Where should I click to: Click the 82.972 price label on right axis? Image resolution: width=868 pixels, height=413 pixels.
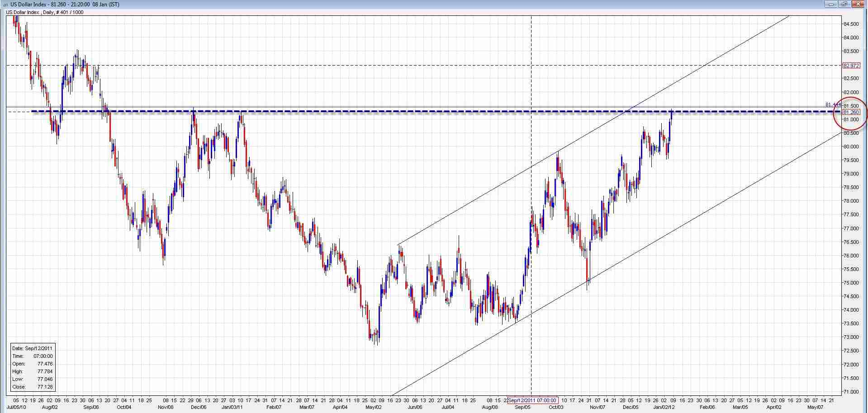(x=850, y=66)
